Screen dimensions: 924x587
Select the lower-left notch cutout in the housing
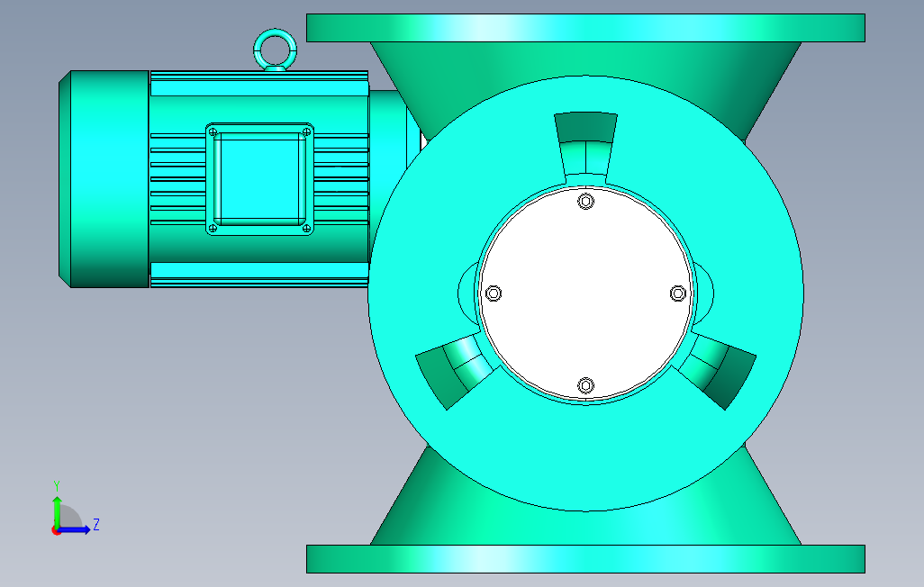click(x=457, y=369)
